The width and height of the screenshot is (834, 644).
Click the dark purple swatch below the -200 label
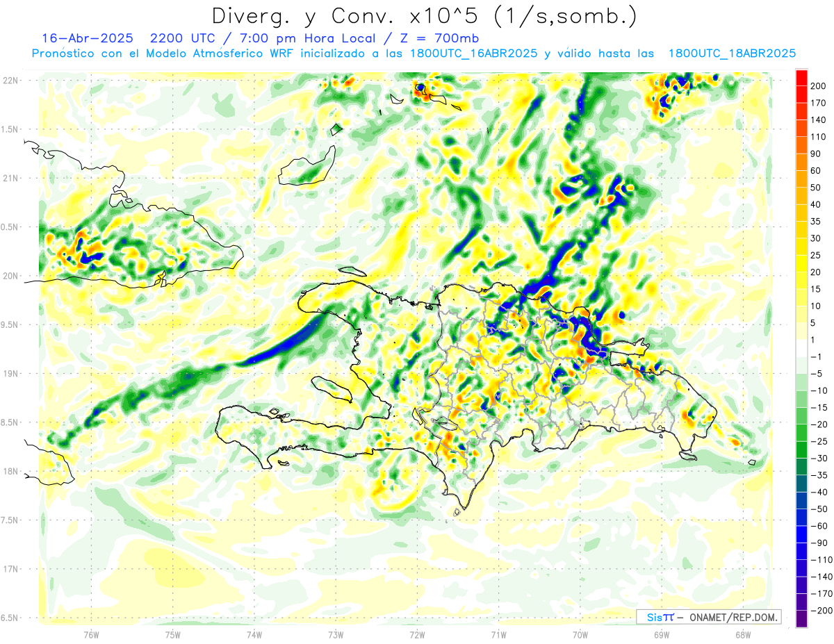point(802,619)
